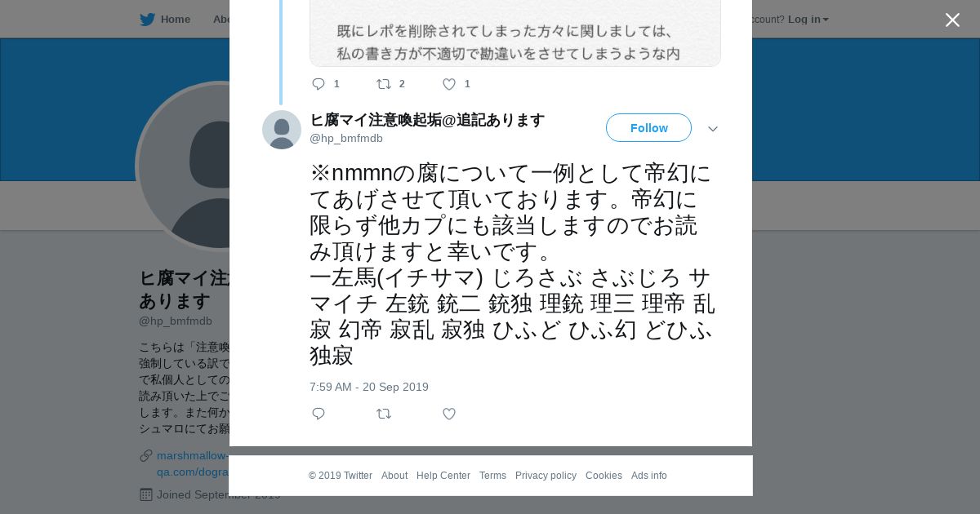Image resolution: width=980 pixels, height=514 pixels.
Task: Like the main tweet
Action: pos(449,414)
